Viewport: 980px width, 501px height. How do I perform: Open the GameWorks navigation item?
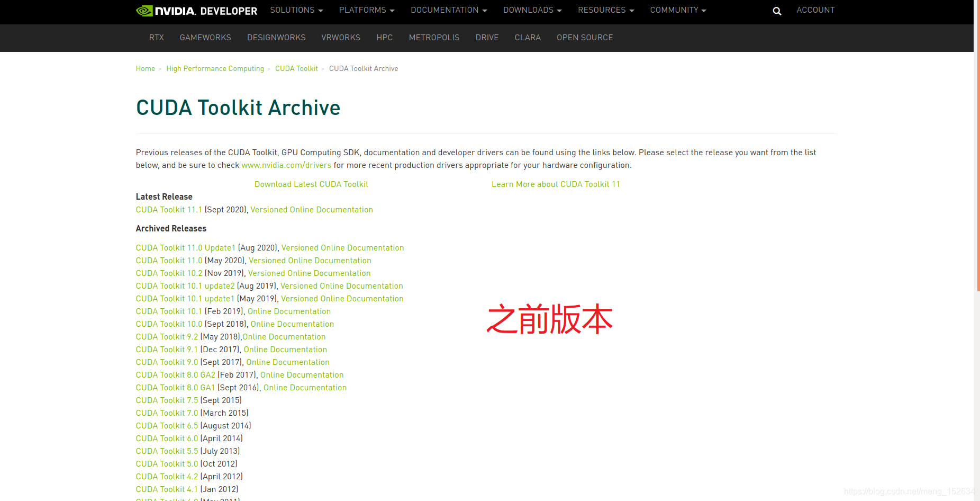(x=205, y=38)
